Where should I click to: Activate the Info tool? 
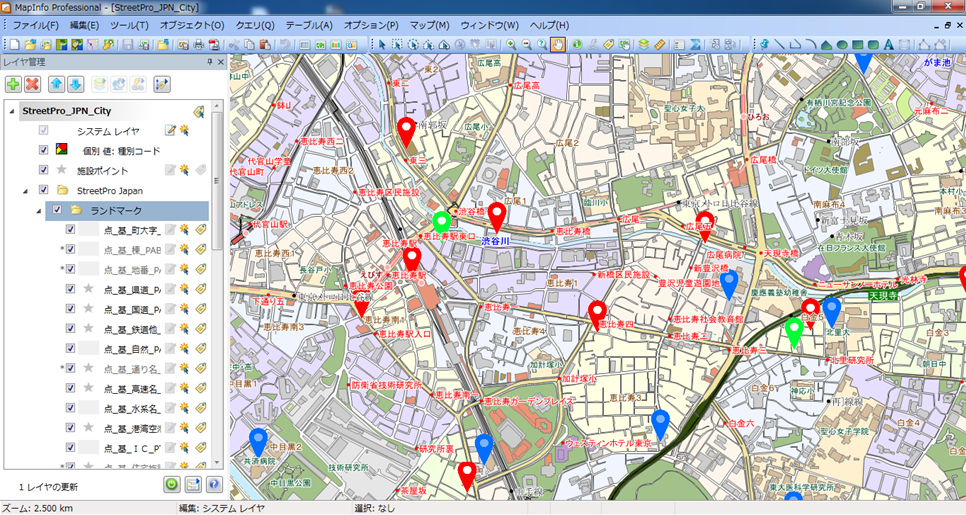pos(577,45)
